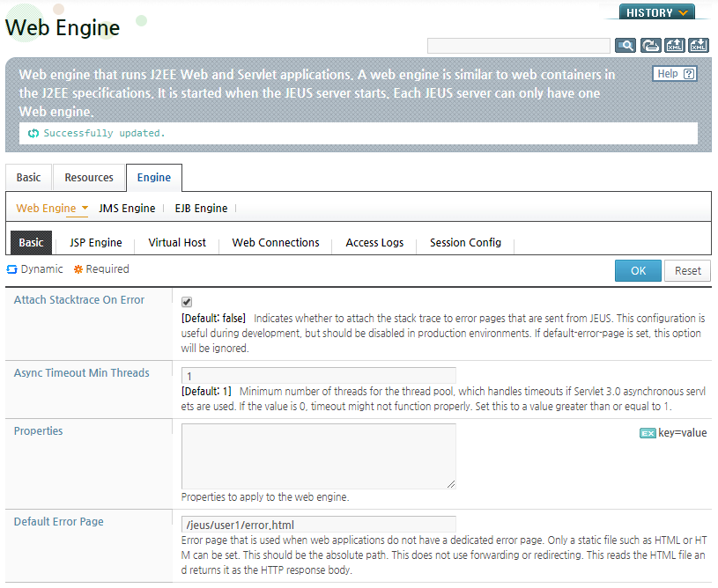The image size is (718, 588).
Task: Focus the Async Timeout Min Threads input
Action: 319,375
